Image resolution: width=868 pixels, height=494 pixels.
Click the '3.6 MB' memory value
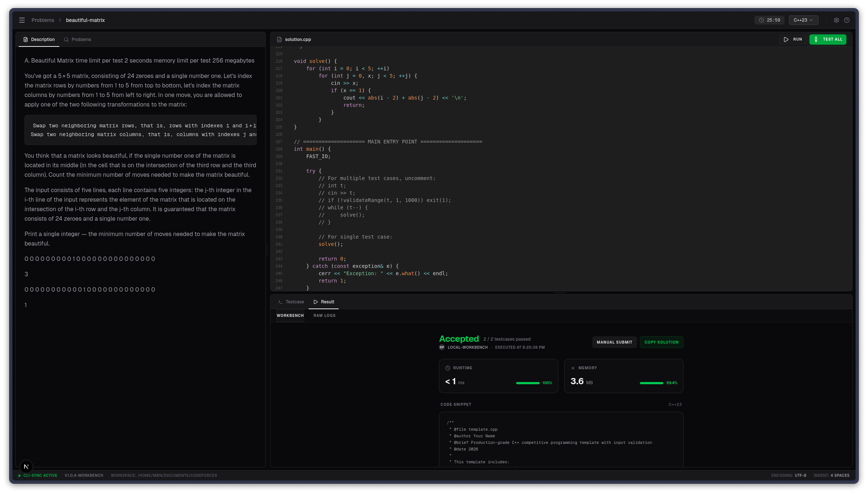(x=581, y=382)
